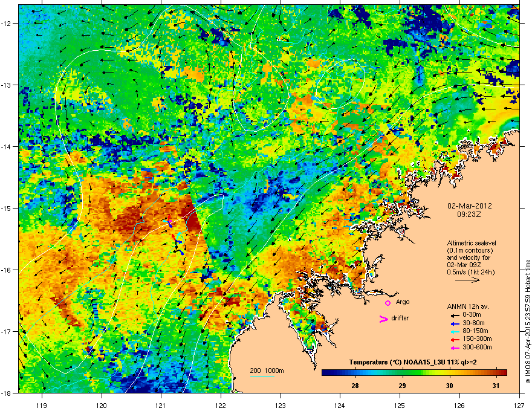Viewport: 532px width, 411px height.
Task: Click the longitude axis label 122
Action: tap(221, 406)
